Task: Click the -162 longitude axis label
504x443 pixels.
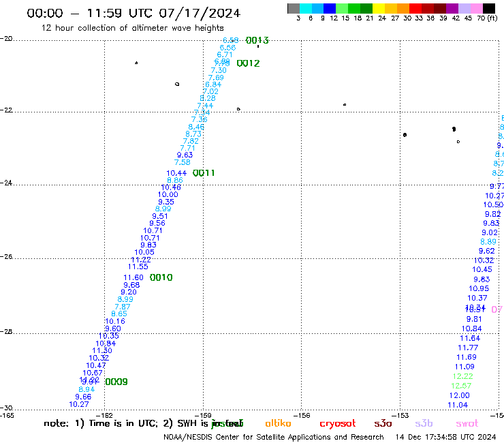Action: (104, 415)
